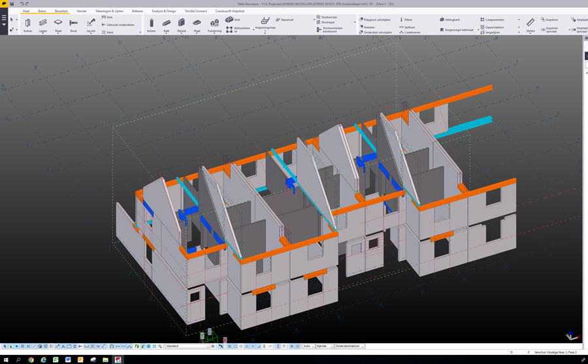Select the concrete Balk tool
The image size is (588, 364).
tap(167, 25)
